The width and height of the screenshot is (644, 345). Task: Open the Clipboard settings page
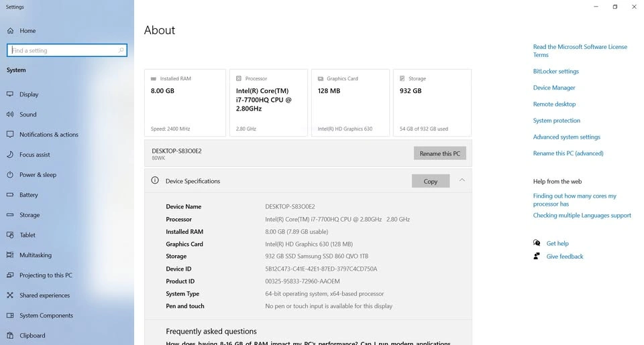pyautogui.click(x=32, y=336)
